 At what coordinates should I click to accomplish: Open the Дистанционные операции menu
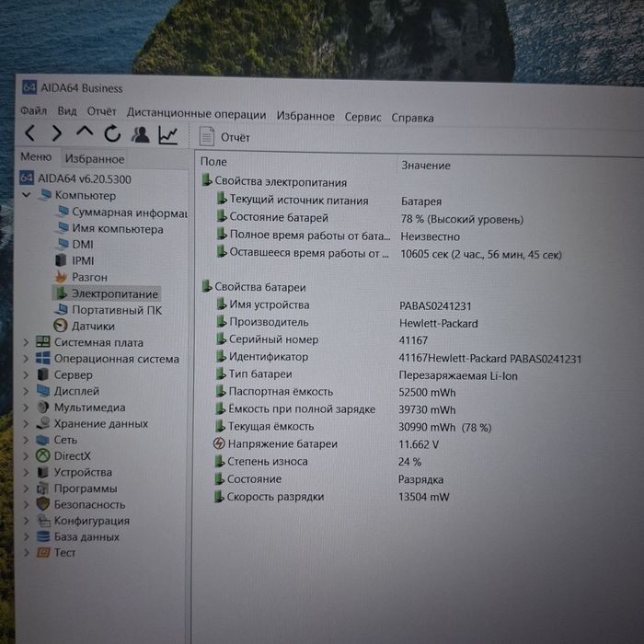(196, 114)
